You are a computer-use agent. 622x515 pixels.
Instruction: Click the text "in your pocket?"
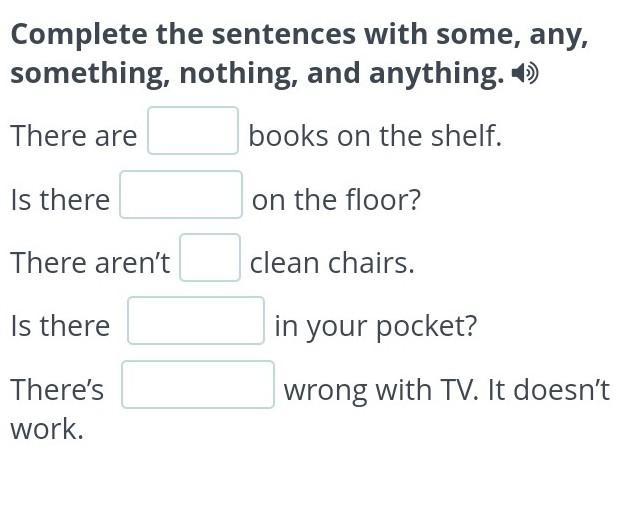375,326
